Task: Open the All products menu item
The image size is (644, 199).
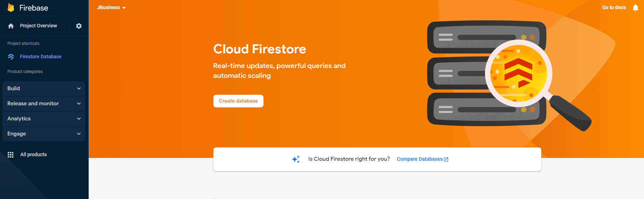Action: click(x=33, y=154)
